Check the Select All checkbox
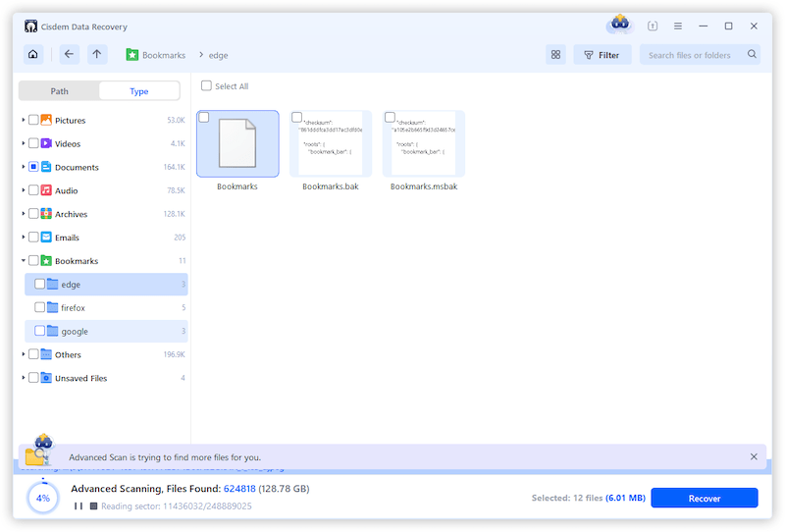 tap(206, 86)
